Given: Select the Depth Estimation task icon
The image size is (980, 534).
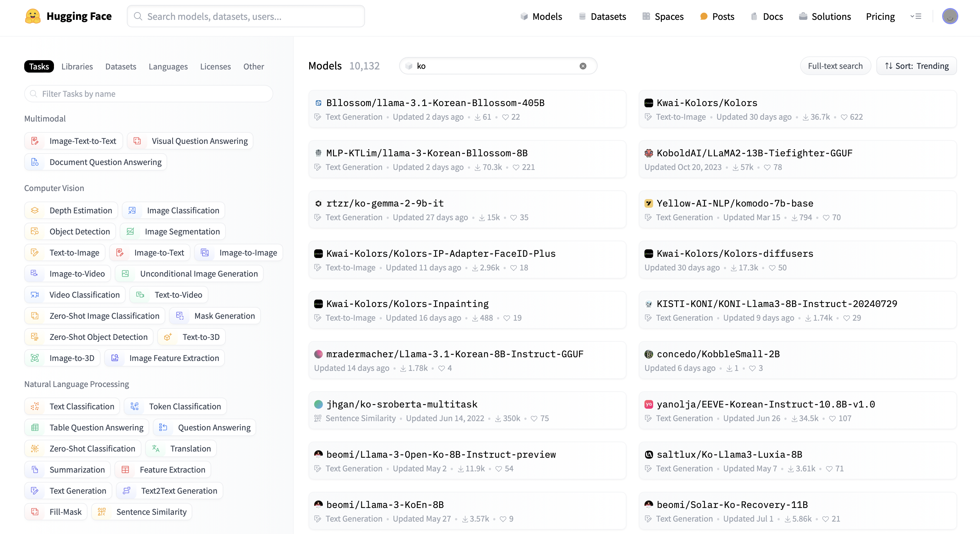Looking at the screenshot, I should pyautogui.click(x=35, y=210).
